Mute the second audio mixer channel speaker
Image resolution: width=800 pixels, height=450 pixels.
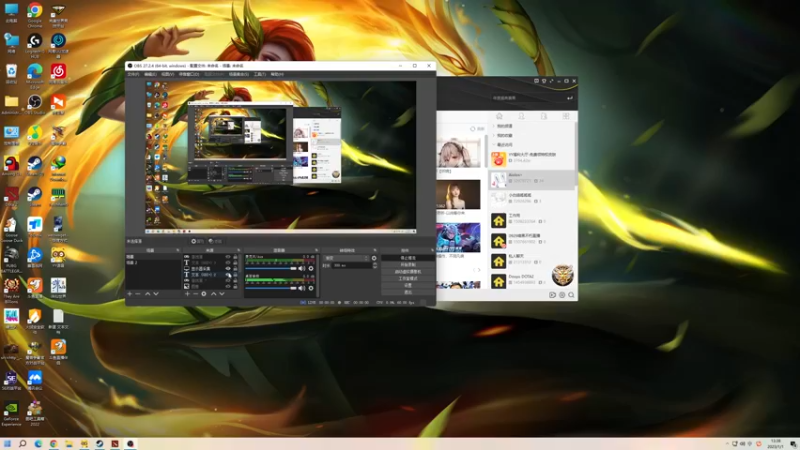[301, 288]
